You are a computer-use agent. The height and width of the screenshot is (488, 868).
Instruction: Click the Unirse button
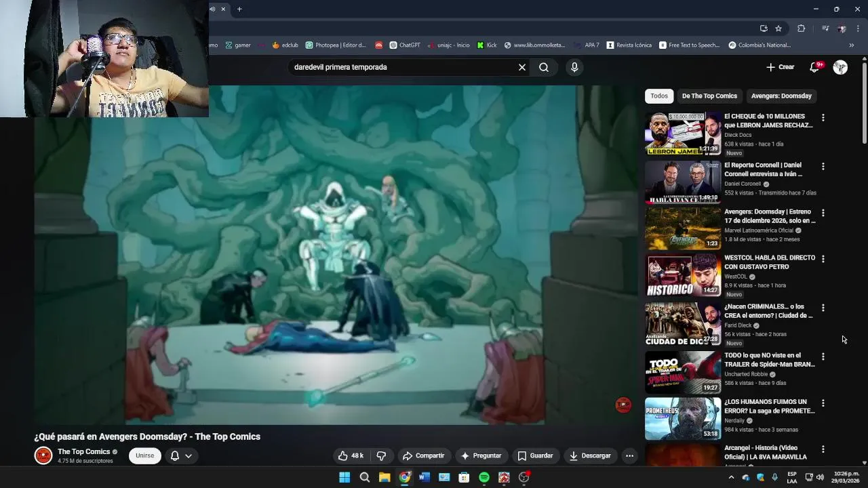point(145,455)
